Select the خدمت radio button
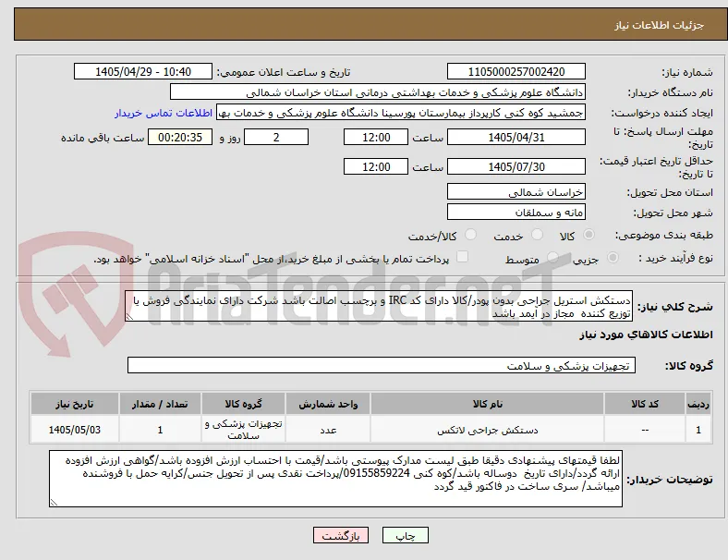 tap(537, 235)
